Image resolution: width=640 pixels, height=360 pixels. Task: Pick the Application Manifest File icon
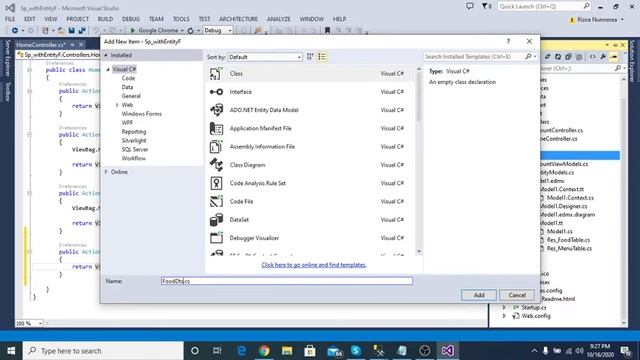[216, 129]
